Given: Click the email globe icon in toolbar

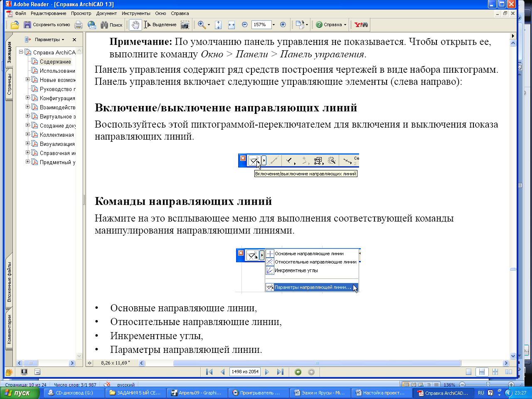Looking at the screenshot, I should (92, 25).
